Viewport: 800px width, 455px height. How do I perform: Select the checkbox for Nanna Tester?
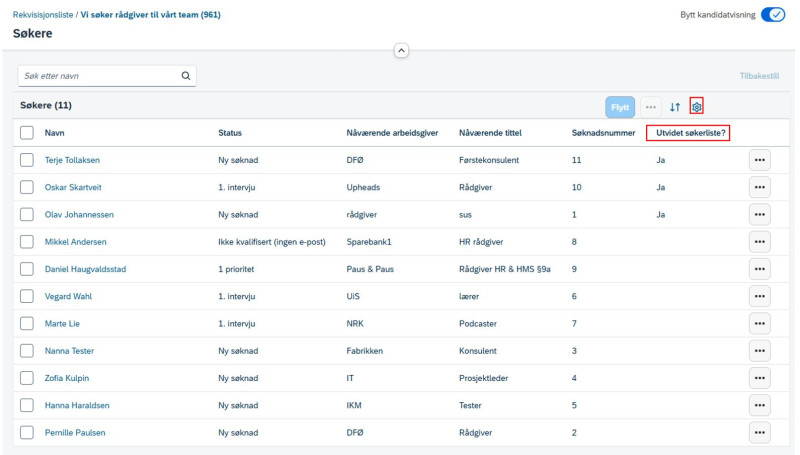click(27, 351)
